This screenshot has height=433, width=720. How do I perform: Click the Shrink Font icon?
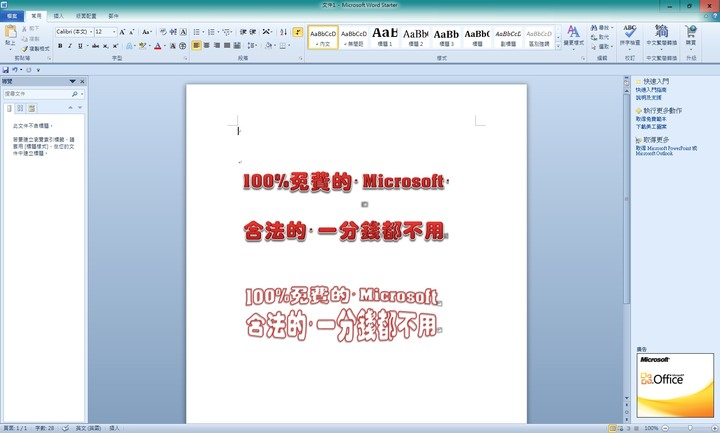click(132, 32)
